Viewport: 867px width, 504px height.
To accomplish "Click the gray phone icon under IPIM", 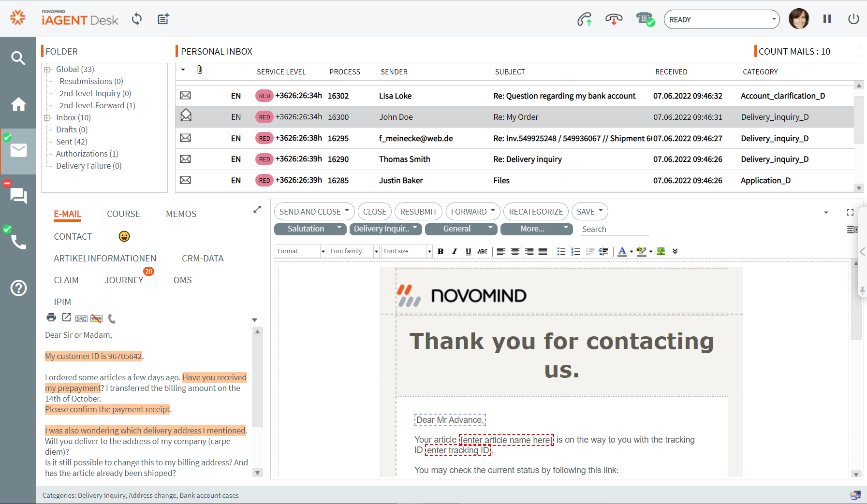I will click(112, 318).
